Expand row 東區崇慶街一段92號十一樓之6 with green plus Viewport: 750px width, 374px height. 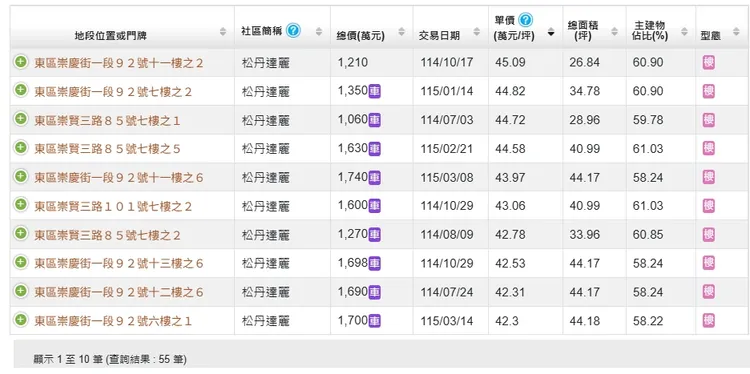click(21, 176)
